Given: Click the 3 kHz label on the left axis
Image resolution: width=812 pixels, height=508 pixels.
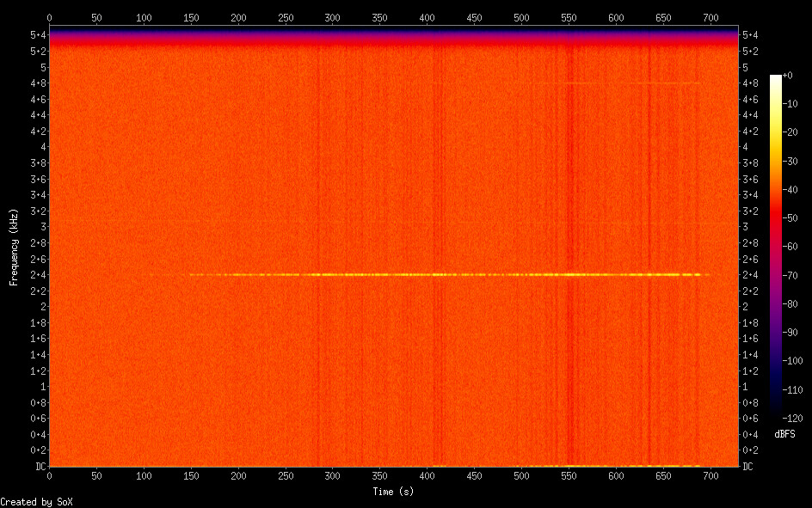Looking at the screenshot, I should (x=40, y=226).
